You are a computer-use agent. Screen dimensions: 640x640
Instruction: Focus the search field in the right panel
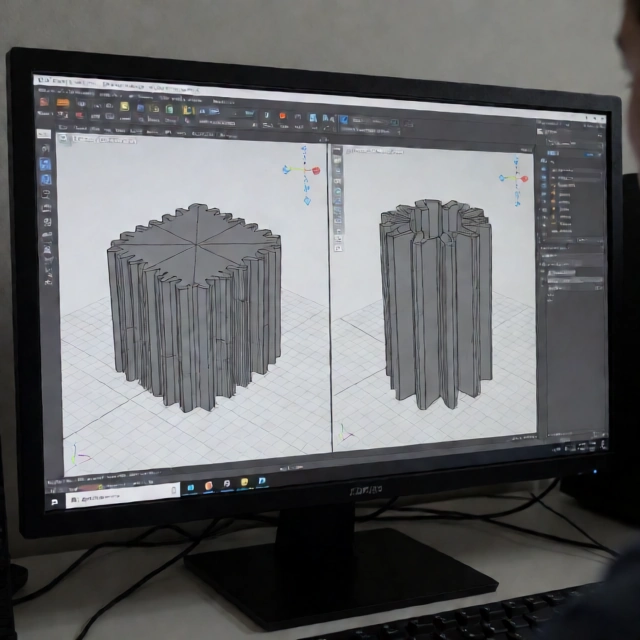click(x=575, y=143)
